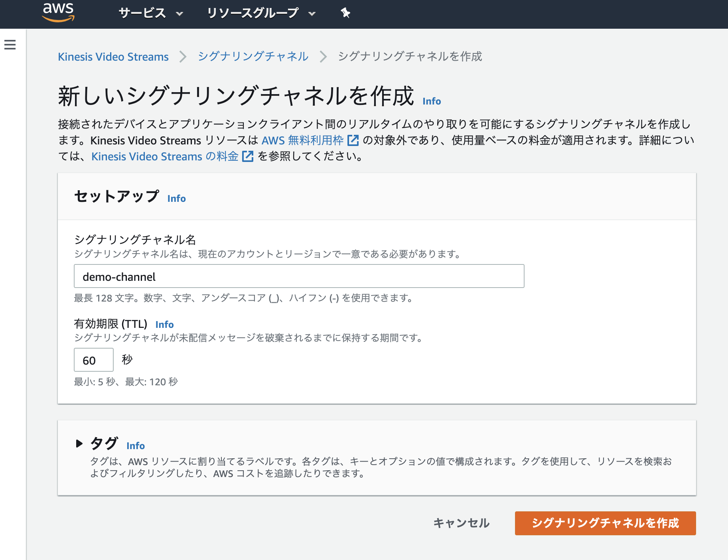Open Kinesis Video Streams の料金 external link icon
The width and height of the screenshot is (728, 560).
(248, 156)
